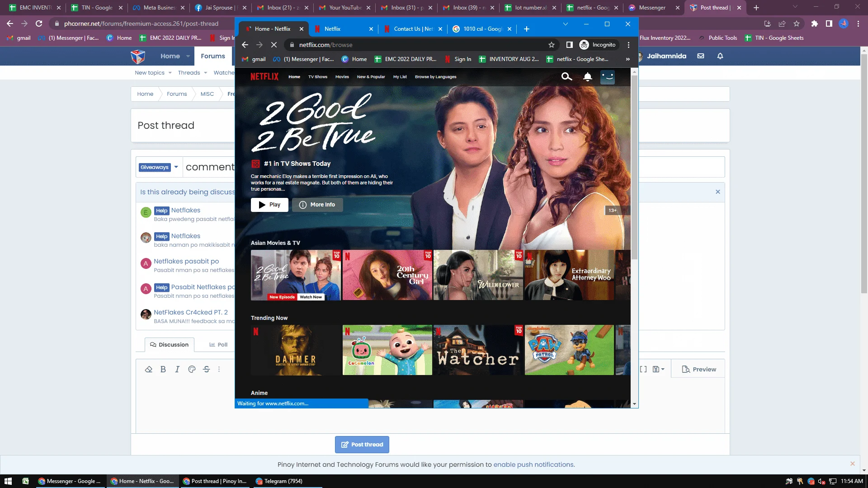
Task: Click Strikethrough in the forum editor
Action: point(206,369)
